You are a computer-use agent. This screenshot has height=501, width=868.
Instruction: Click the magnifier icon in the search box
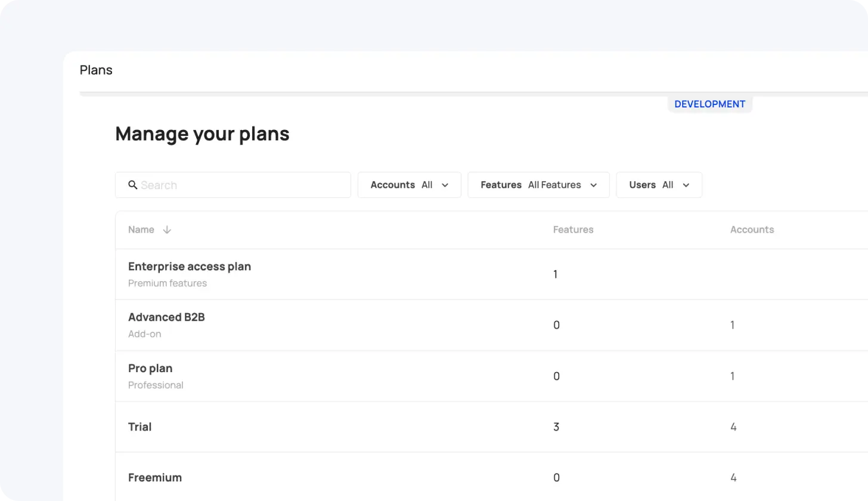click(x=133, y=185)
